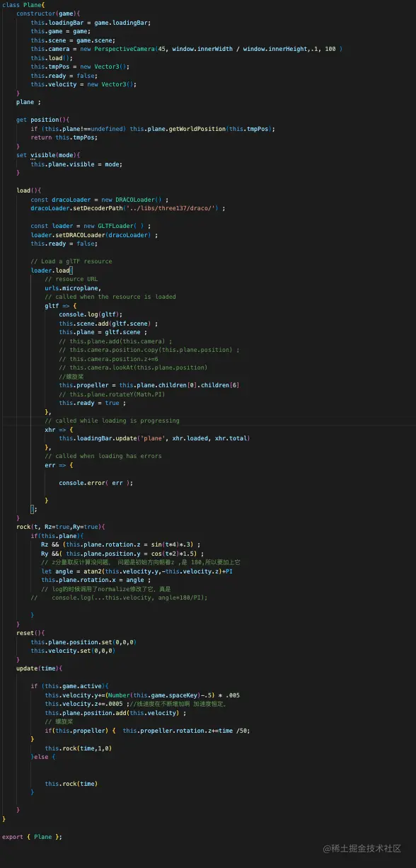Click 'this.plane.position.set(0,0,0)' line
Viewport: 416px width, 868px height.
tap(83, 642)
